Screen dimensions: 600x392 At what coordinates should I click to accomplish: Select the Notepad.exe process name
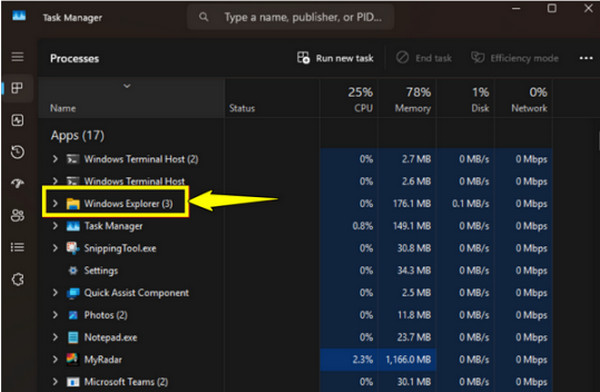point(111,337)
